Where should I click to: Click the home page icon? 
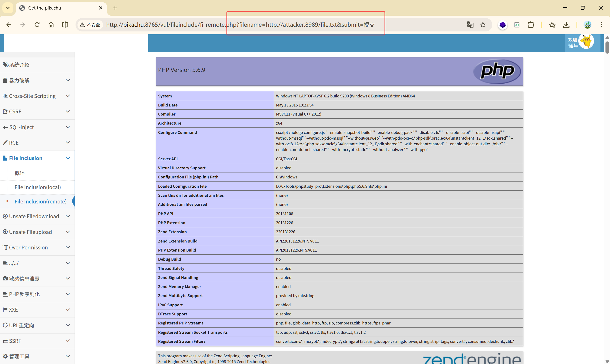51,25
